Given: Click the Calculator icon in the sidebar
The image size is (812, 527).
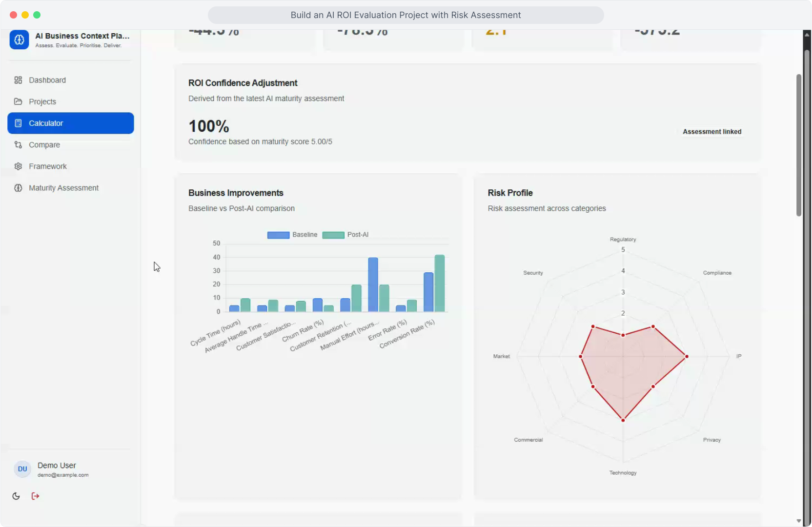Looking at the screenshot, I should [18, 123].
